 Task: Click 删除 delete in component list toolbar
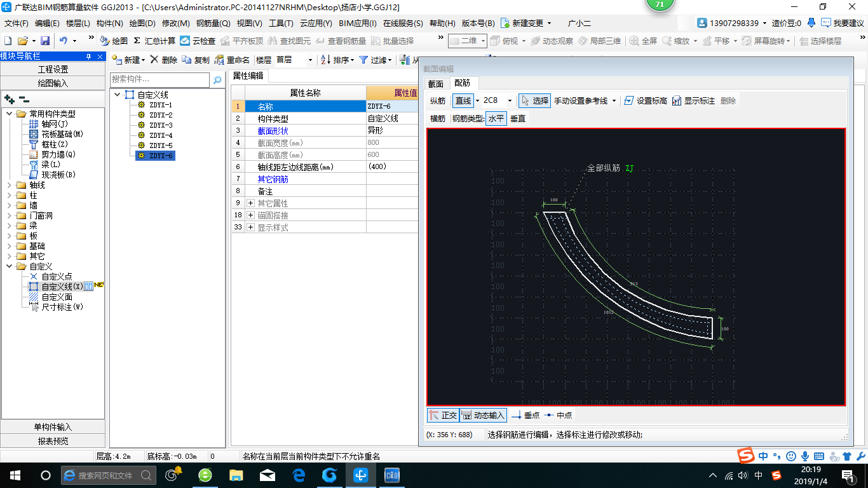click(163, 60)
